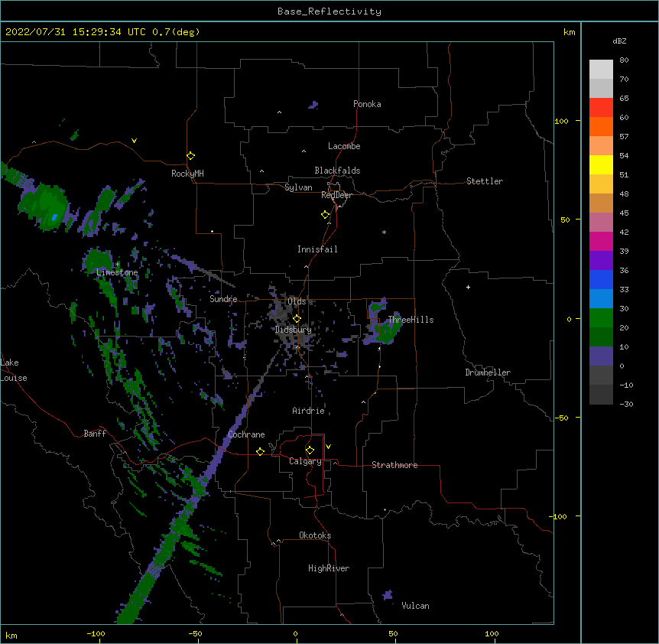The image size is (659, 644).
Task: Select the RockyMH label
Action: pos(187,174)
